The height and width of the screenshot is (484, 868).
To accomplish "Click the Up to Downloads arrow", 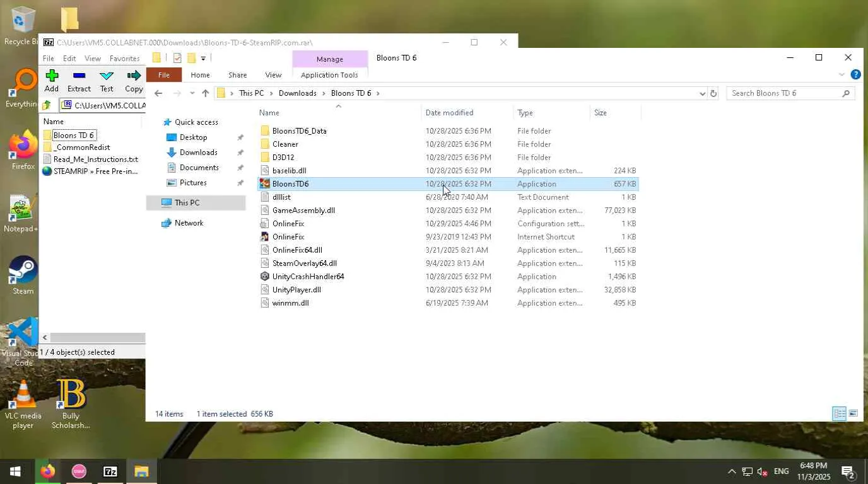I will (x=206, y=93).
